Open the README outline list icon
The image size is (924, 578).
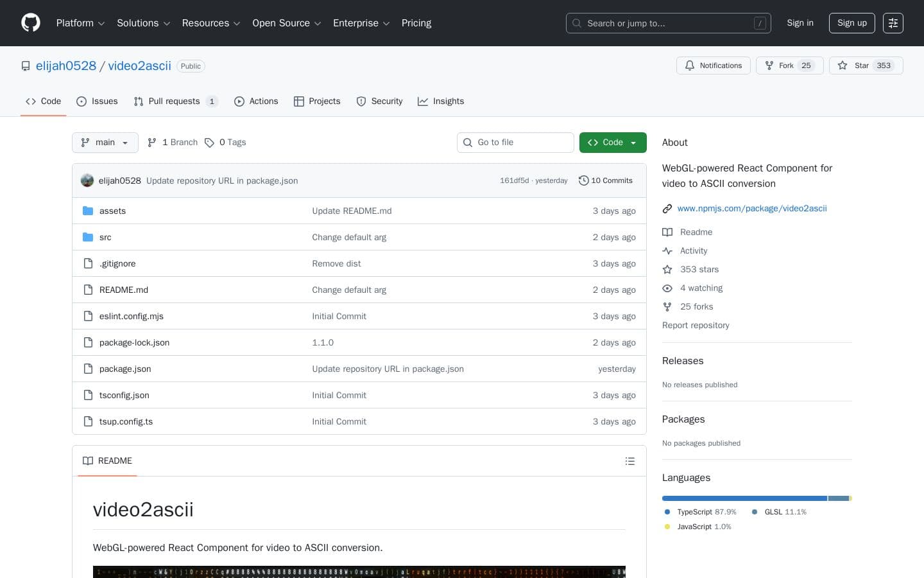[x=629, y=461]
